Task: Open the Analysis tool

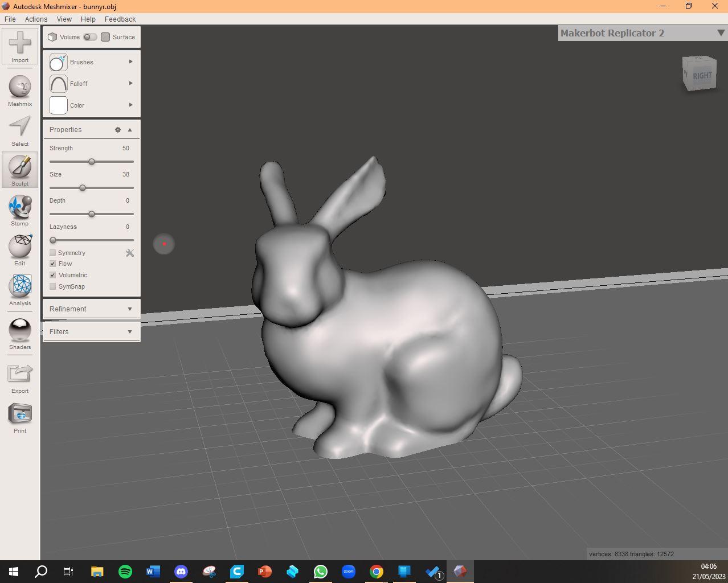Action: tap(20, 290)
